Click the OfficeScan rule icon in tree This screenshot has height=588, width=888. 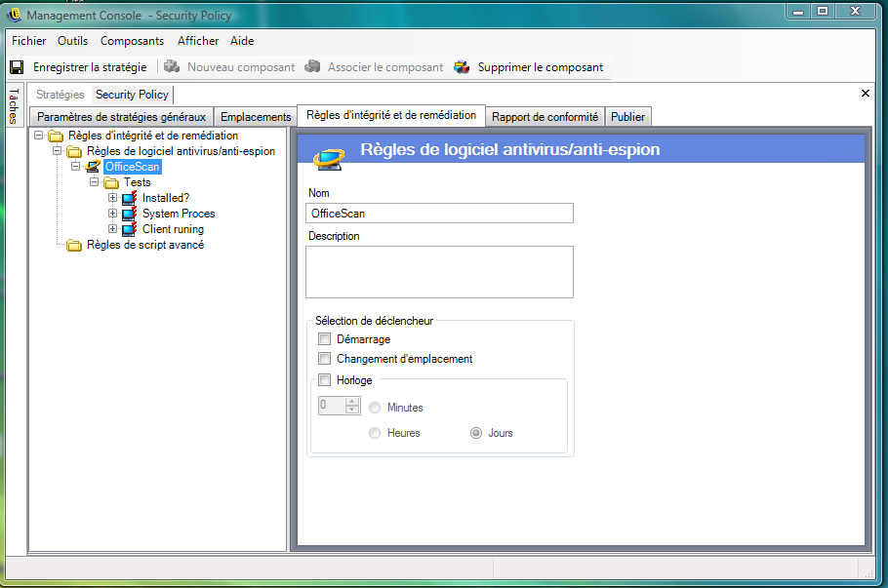[94, 167]
